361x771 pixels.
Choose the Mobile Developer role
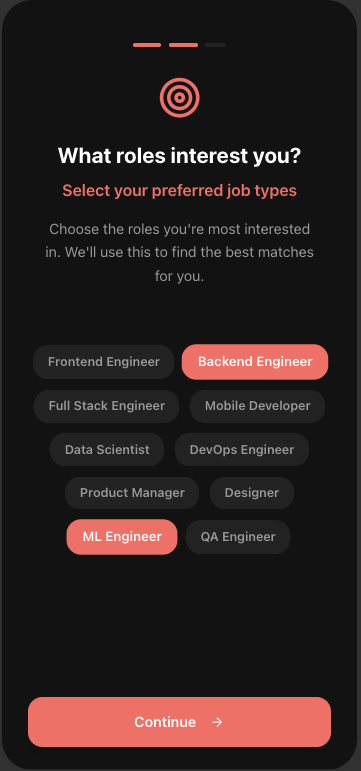click(257, 406)
